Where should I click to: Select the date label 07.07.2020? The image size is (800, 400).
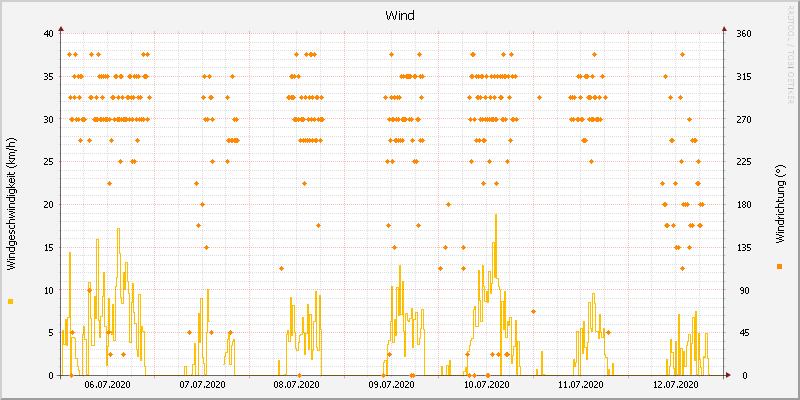point(203,384)
